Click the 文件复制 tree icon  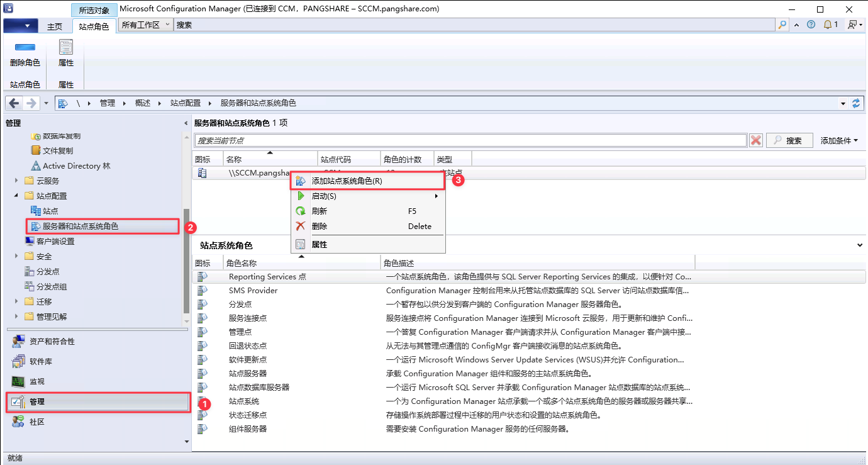tap(36, 150)
